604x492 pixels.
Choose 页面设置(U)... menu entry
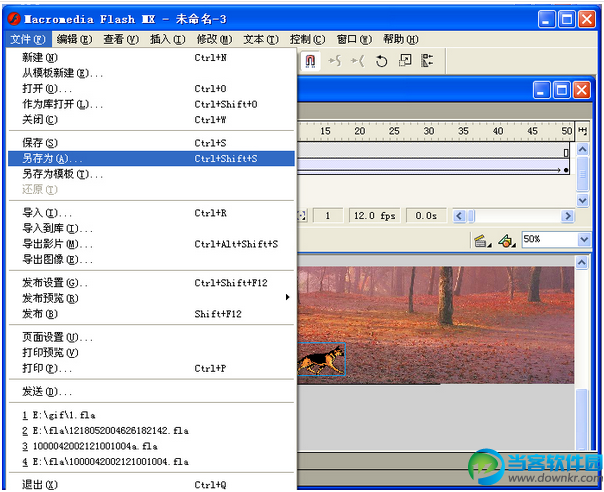[151, 337]
